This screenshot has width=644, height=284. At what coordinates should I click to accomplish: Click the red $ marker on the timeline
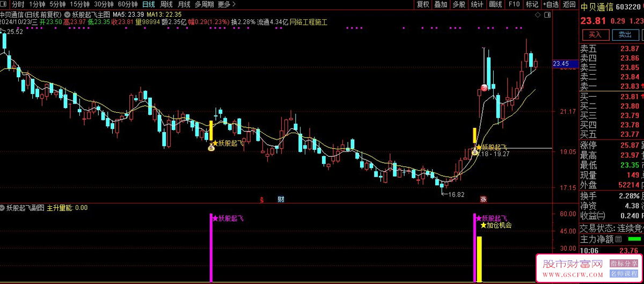coord(262,200)
